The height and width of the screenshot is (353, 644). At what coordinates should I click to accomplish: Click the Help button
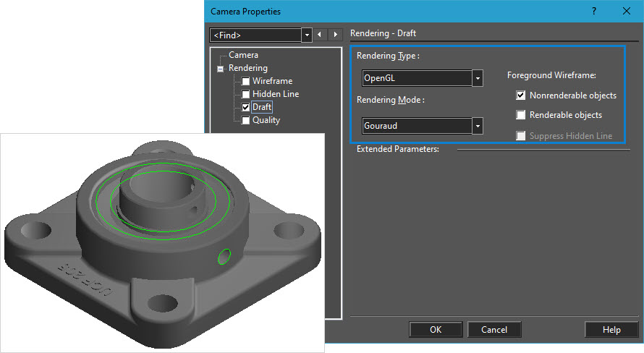(611, 330)
